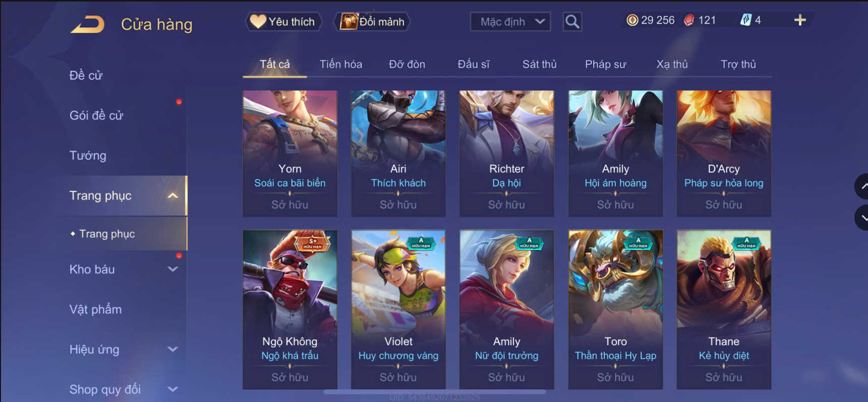
Task: Open the search magnifier icon
Action: click(572, 22)
